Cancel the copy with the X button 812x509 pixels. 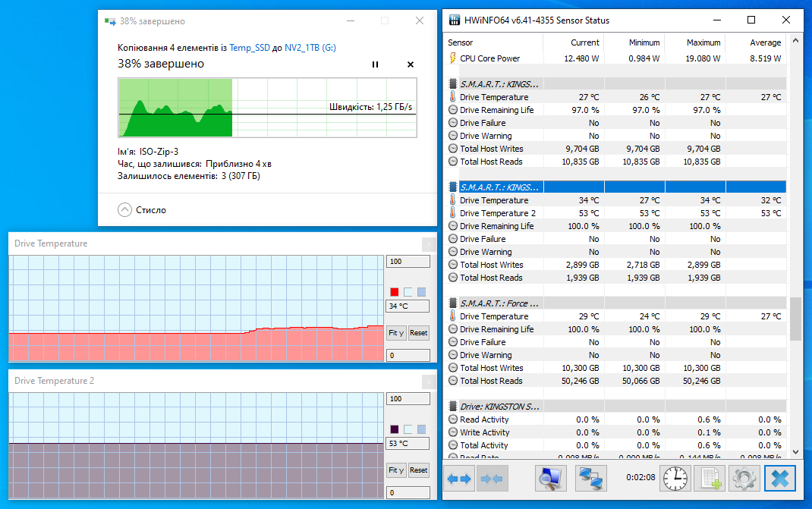tap(411, 64)
